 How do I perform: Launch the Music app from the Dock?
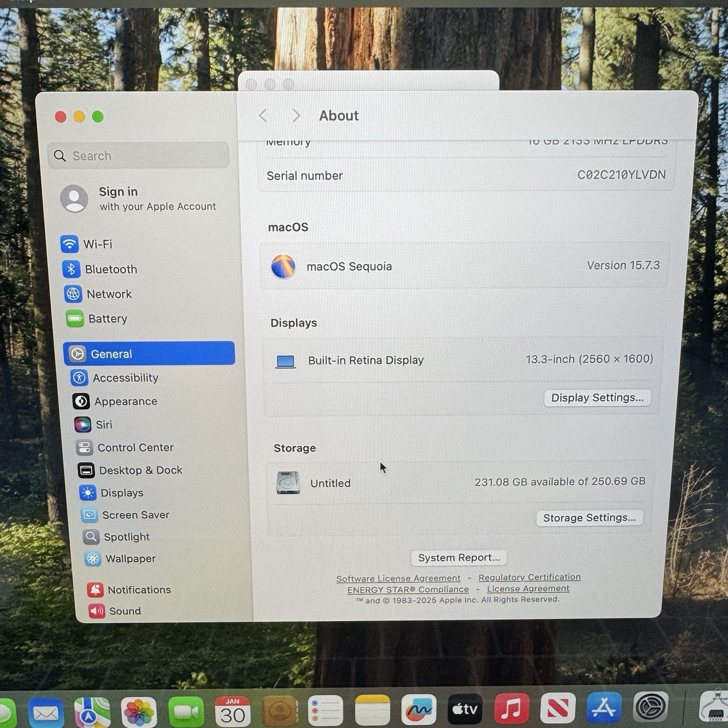512,709
